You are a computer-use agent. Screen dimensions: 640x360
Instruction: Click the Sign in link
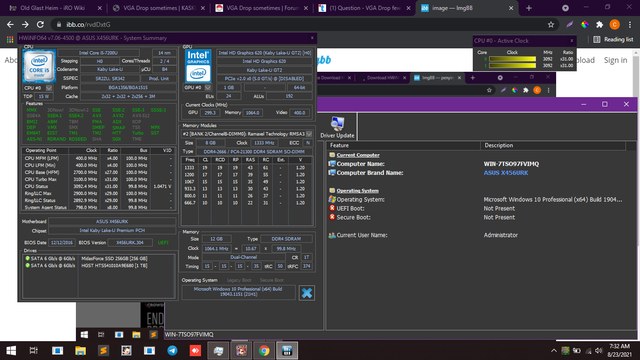(x=615, y=60)
